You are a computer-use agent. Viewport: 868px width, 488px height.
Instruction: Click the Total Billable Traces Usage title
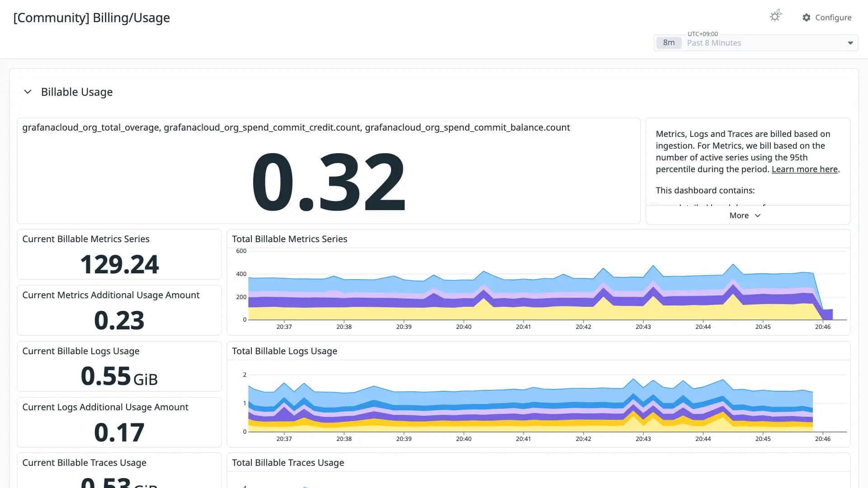(288, 463)
